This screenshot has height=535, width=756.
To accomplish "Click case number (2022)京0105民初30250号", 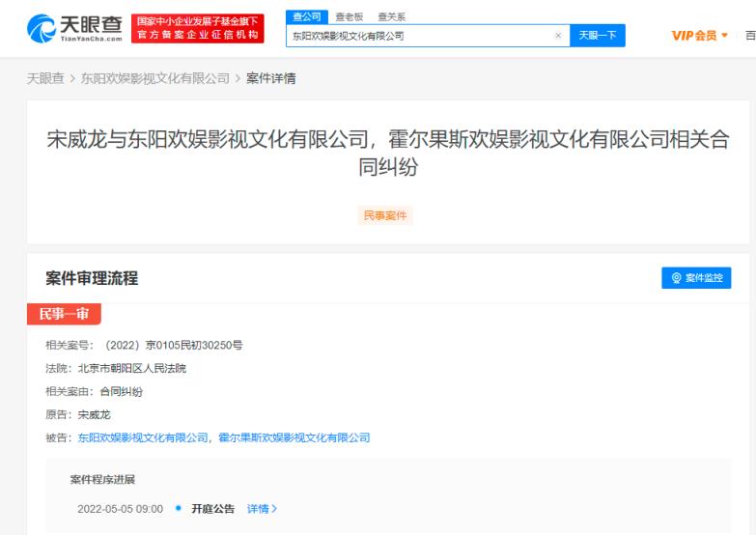I will click(174, 345).
